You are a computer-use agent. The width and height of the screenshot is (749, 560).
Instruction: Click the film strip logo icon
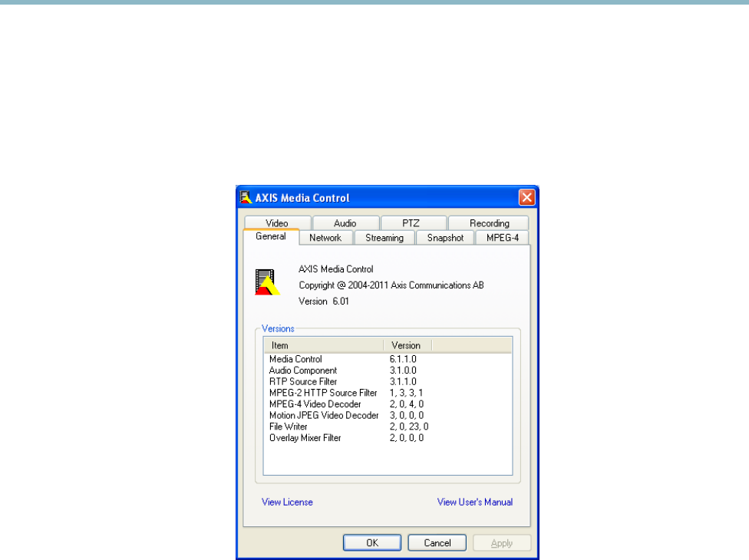click(267, 282)
